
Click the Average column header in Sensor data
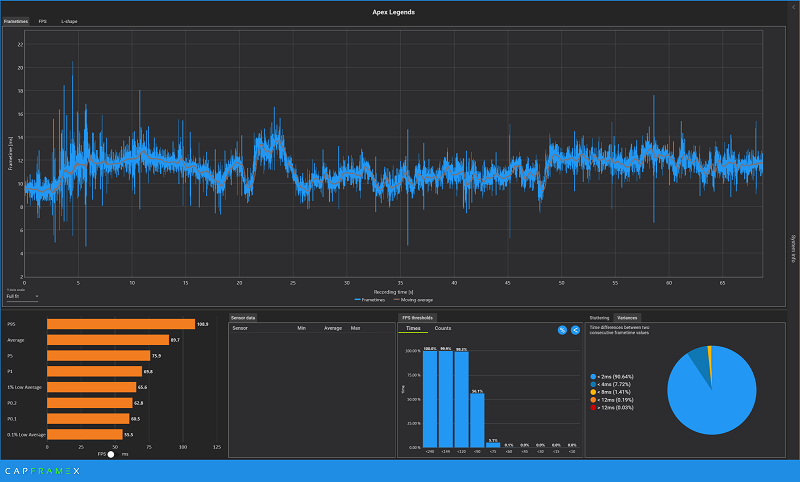point(333,327)
